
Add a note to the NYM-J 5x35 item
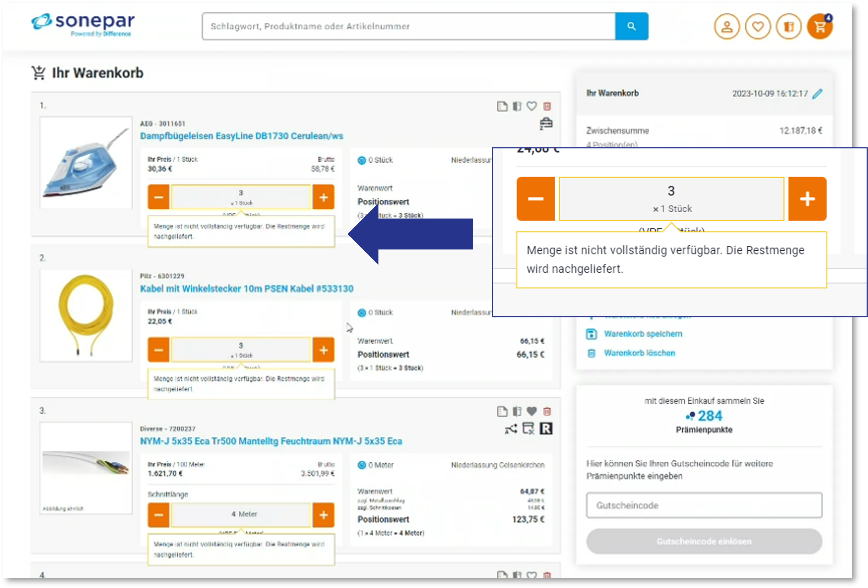[502, 412]
